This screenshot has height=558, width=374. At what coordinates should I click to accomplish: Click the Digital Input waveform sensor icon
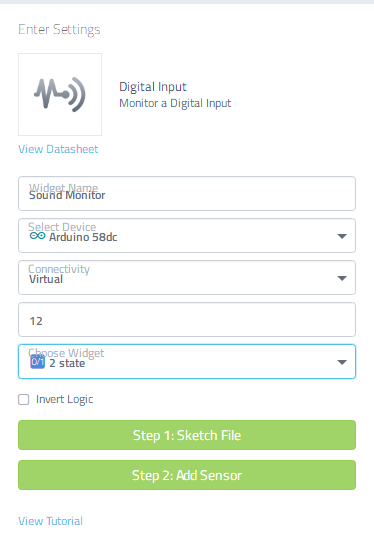pyautogui.click(x=60, y=95)
